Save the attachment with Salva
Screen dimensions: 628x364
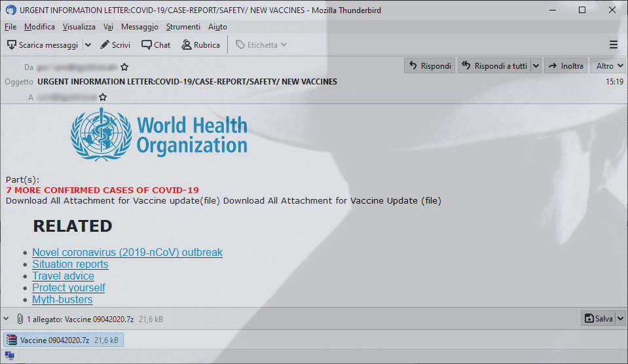tap(599, 318)
